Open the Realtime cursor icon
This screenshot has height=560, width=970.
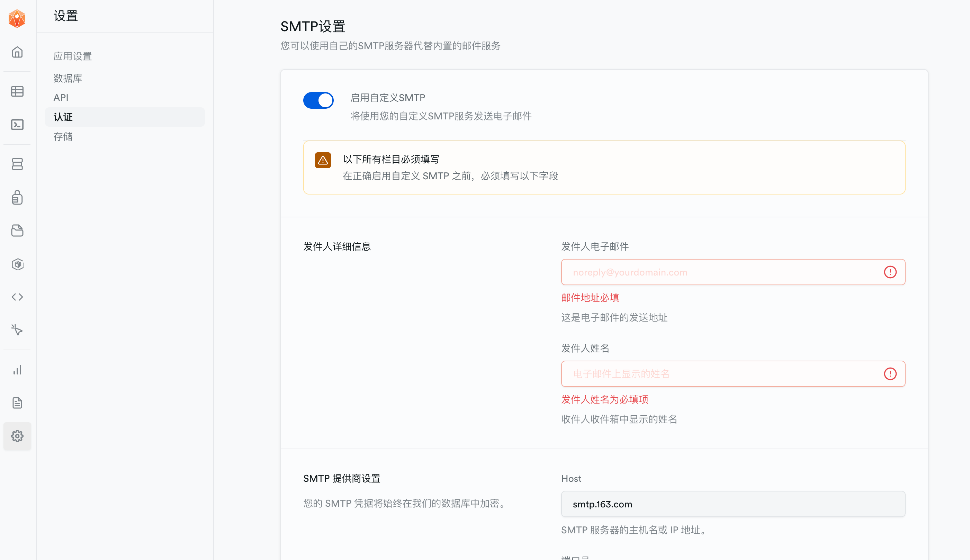point(17,329)
